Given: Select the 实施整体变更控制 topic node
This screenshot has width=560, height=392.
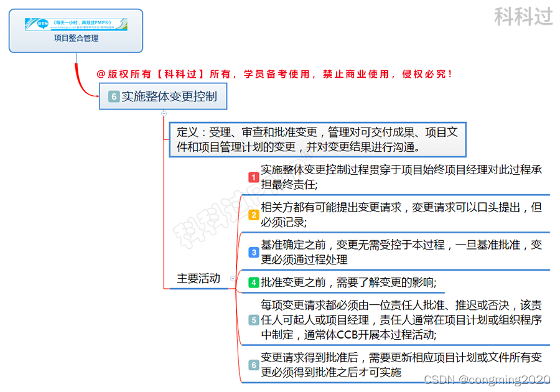Looking at the screenshot, I should point(163,96).
